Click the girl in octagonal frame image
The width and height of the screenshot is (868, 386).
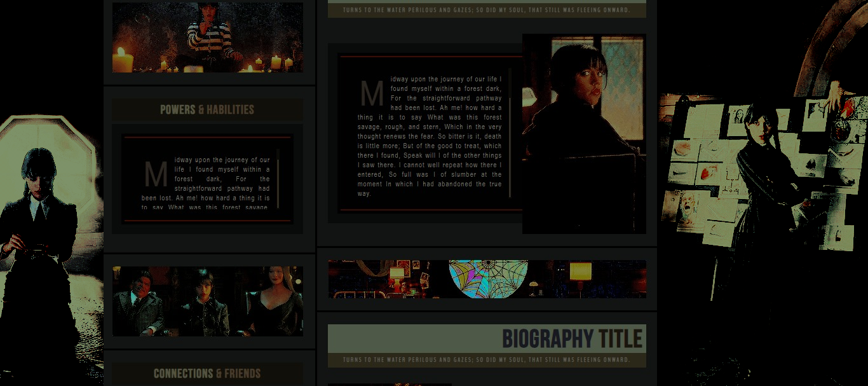coord(51,250)
